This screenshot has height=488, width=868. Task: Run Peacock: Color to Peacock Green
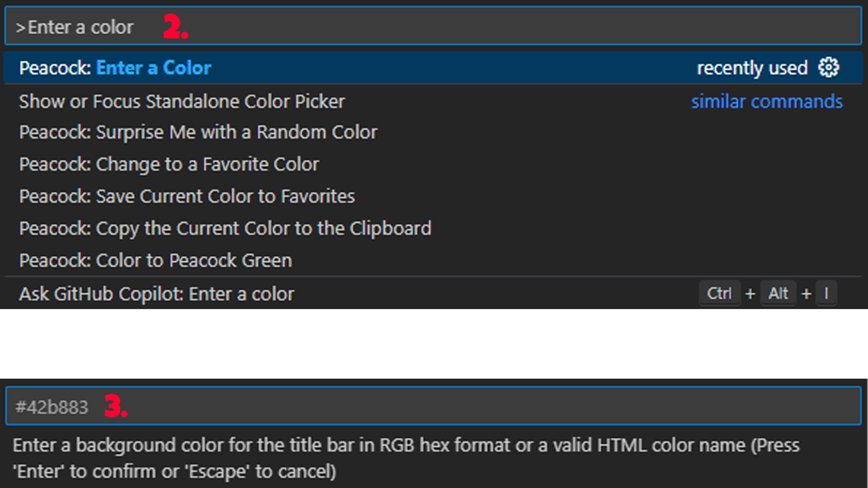[155, 260]
